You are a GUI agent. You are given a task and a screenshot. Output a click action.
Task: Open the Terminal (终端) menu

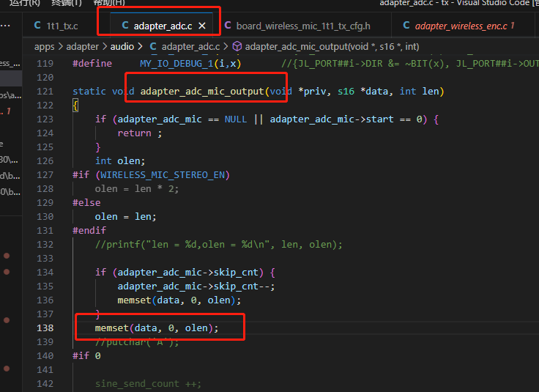click(67, 3)
